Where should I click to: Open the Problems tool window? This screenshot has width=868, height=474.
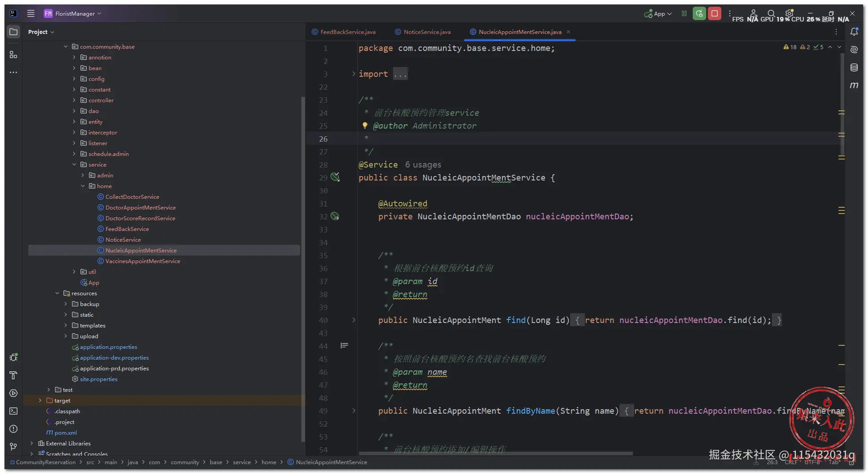[x=13, y=429]
